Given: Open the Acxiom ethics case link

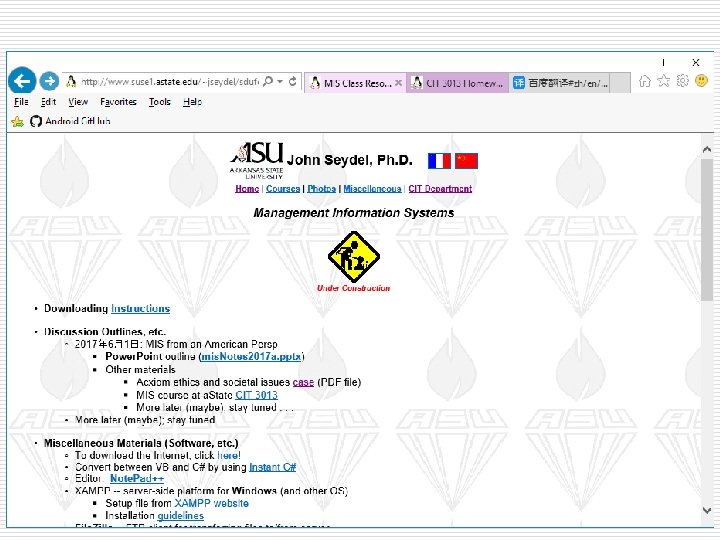Looking at the screenshot, I should [x=303, y=382].
